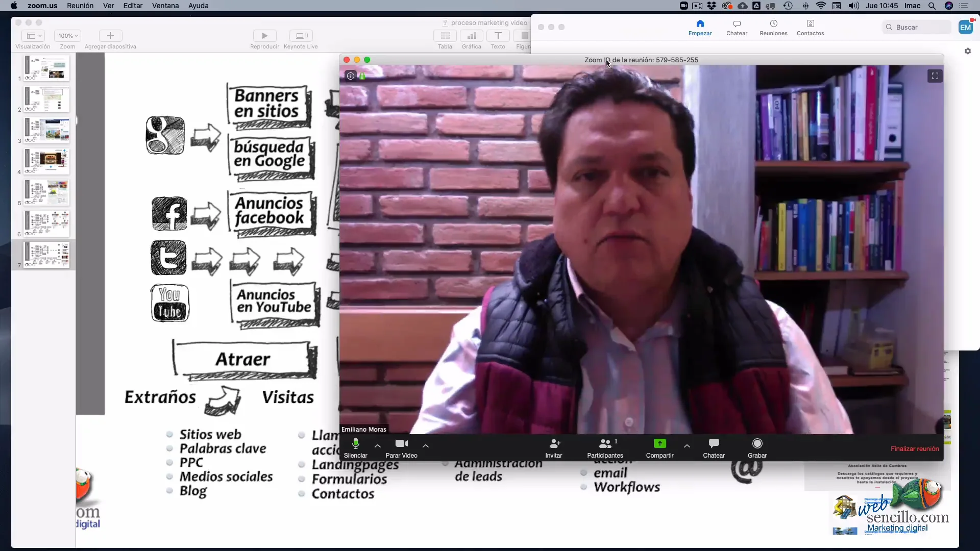Open the Contactos tab
Viewport: 980px width, 551px height.
(810, 28)
